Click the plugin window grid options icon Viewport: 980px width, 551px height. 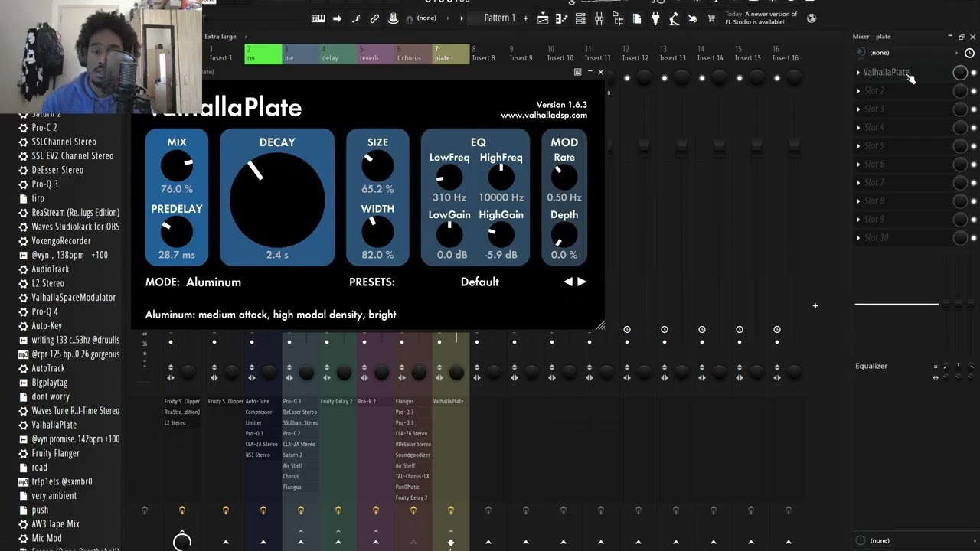578,72
